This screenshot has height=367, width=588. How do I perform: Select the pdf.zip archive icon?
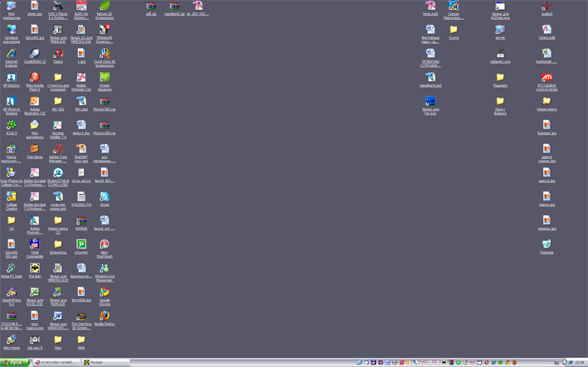click(x=151, y=6)
